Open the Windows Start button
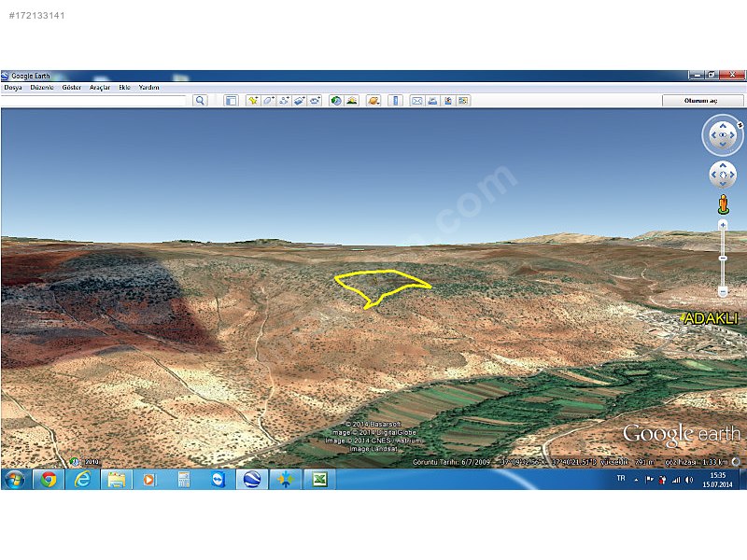The height and width of the screenshot is (560, 747). point(14,479)
